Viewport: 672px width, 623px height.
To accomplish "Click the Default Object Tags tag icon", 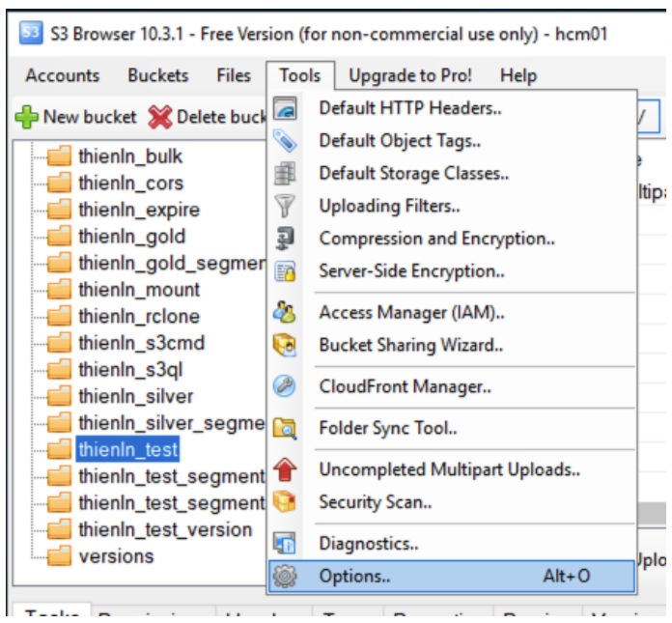I will pyautogui.click(x=286, y=141).
